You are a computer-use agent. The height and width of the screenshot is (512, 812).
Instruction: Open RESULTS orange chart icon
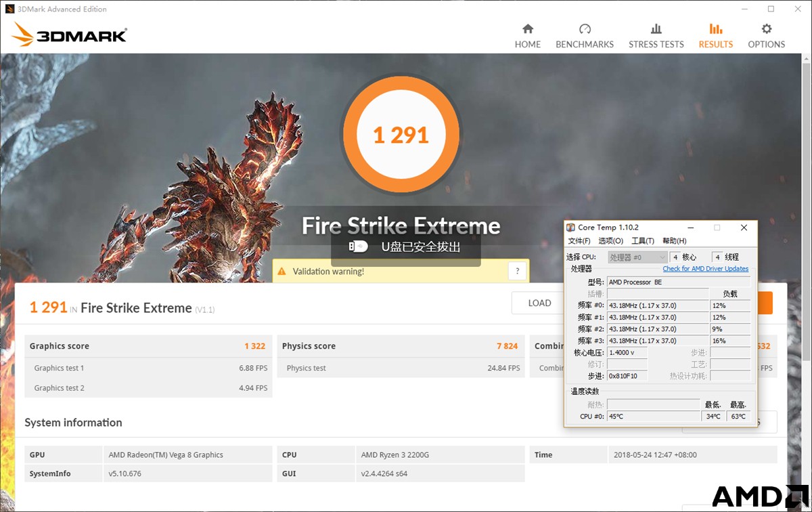coord(716,28)
